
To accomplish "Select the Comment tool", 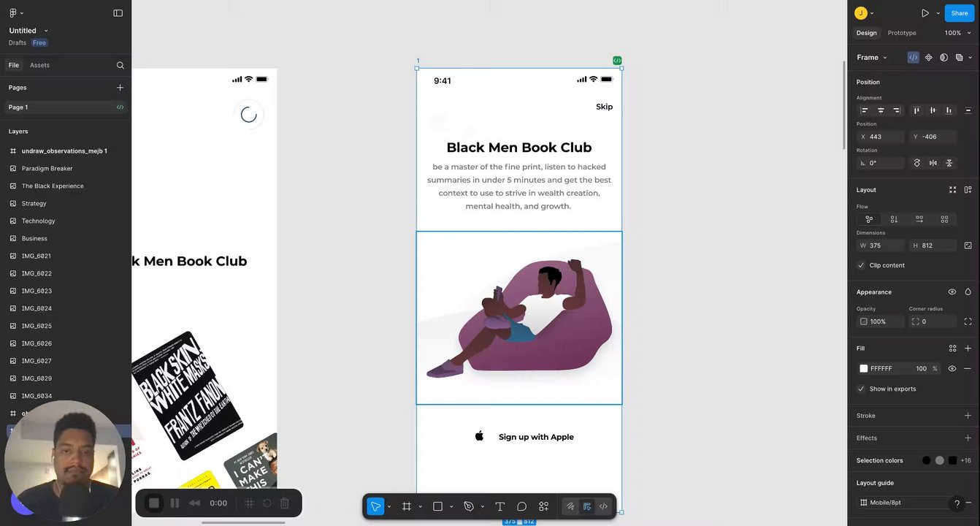I will pyautogui.click(x=522, y=506).
